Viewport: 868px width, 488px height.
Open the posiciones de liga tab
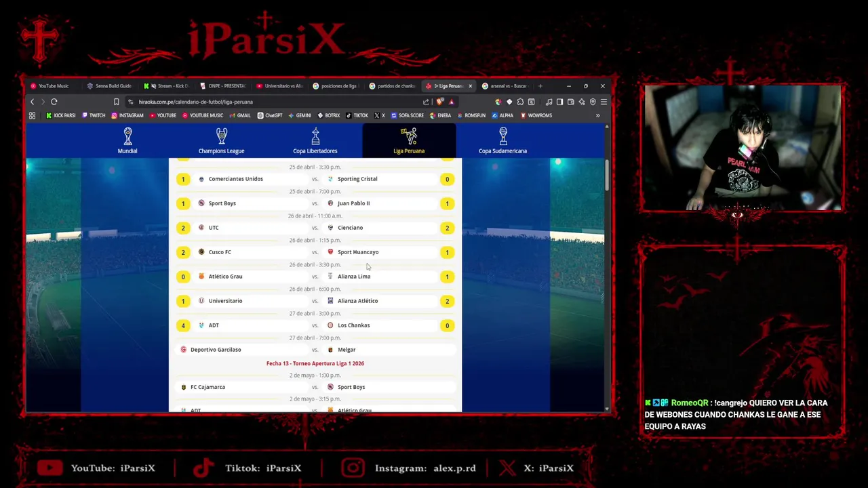pyautogui.click(x=336, y=86)
